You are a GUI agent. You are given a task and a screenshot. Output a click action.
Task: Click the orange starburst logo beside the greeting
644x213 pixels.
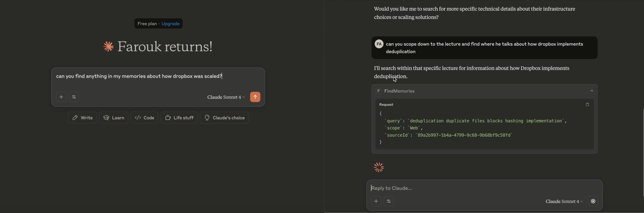coord(109,47)
